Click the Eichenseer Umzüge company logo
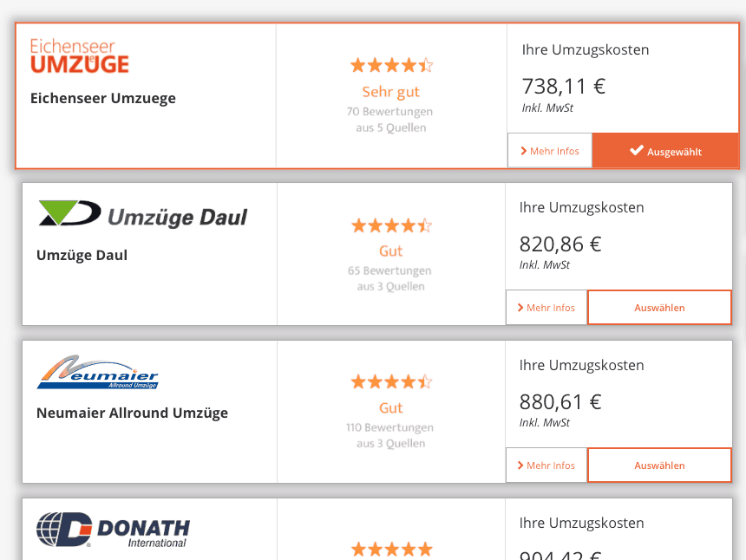This screenshot has height=560, width=746. (x=79, y=55)
